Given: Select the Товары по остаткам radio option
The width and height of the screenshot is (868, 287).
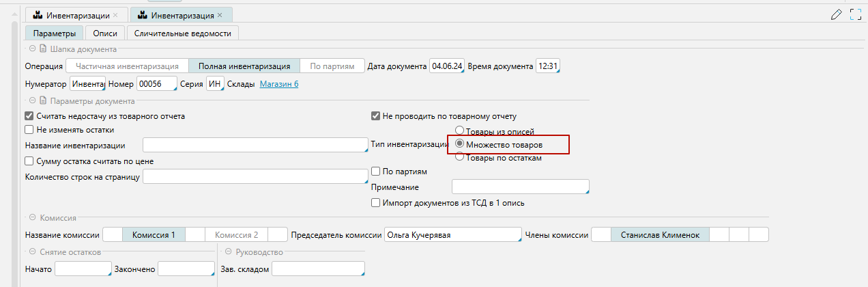Looking at the screenshot, I should 459,157.
